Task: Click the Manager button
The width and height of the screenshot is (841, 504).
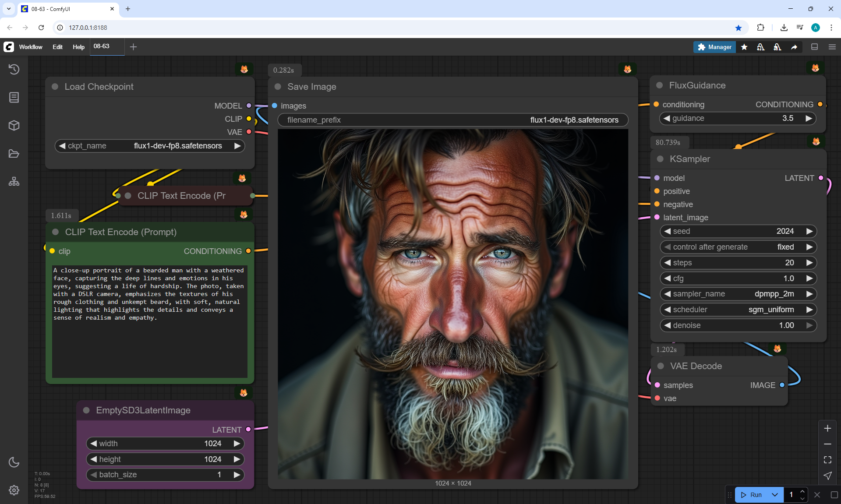Action: (x=714, y=47)
